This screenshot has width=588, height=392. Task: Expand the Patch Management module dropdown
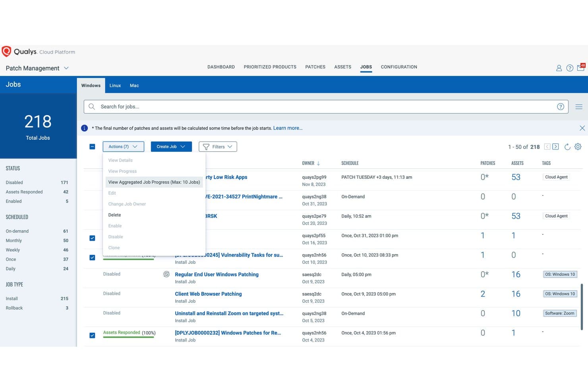click(66, 68)
